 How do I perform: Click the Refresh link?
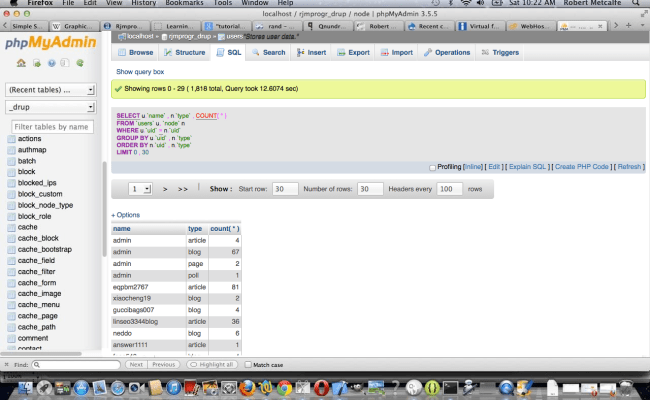629,167
